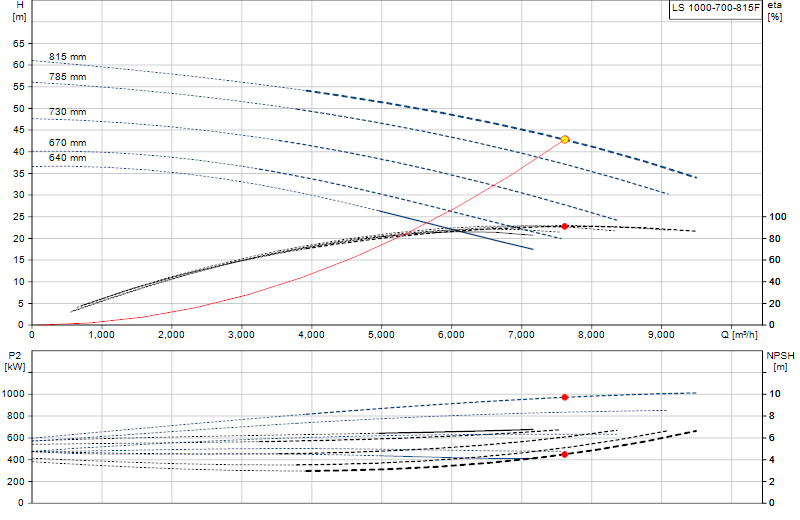Screen dimensions: 800x520
Task: Click the 7,000 tick on the Q axis
Action: tap(521, 335)
